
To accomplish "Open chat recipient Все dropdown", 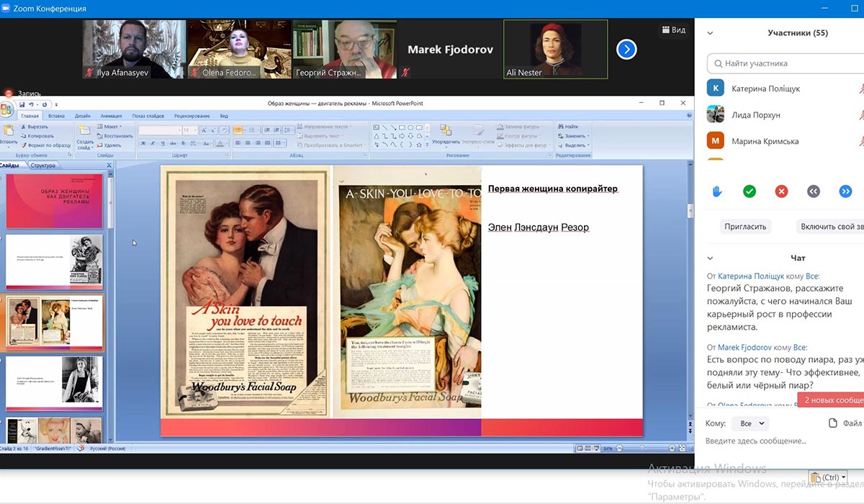I will [750, 423].
